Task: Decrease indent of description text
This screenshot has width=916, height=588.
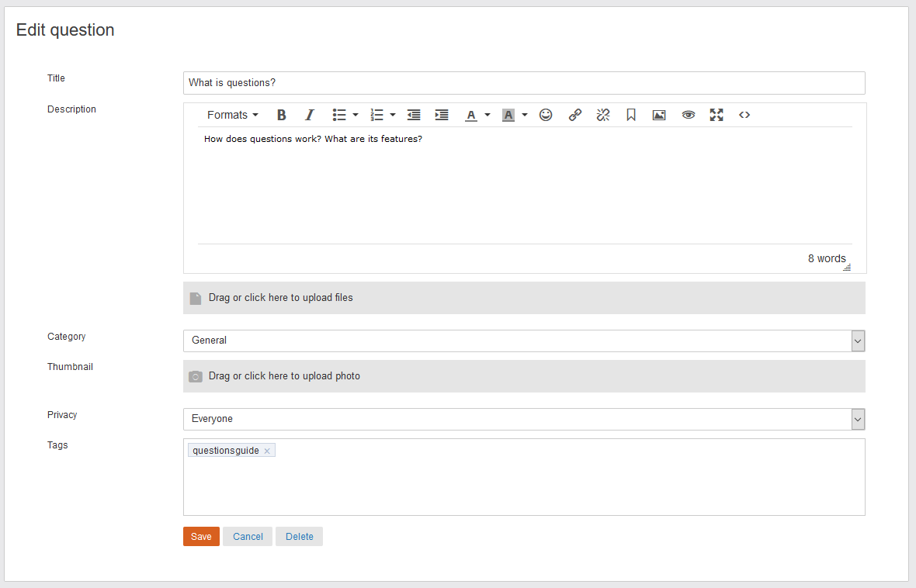Action: (414, 115)
